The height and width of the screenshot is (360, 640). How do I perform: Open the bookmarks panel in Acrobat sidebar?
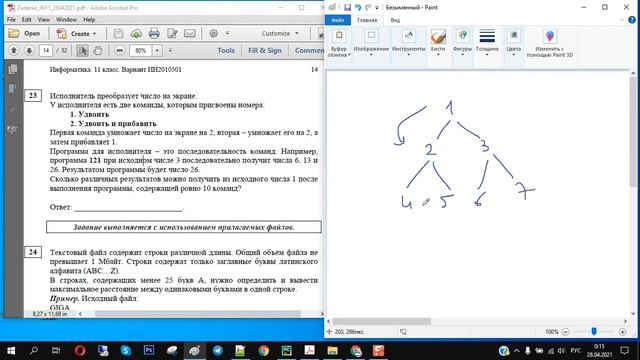coord(13,89)
